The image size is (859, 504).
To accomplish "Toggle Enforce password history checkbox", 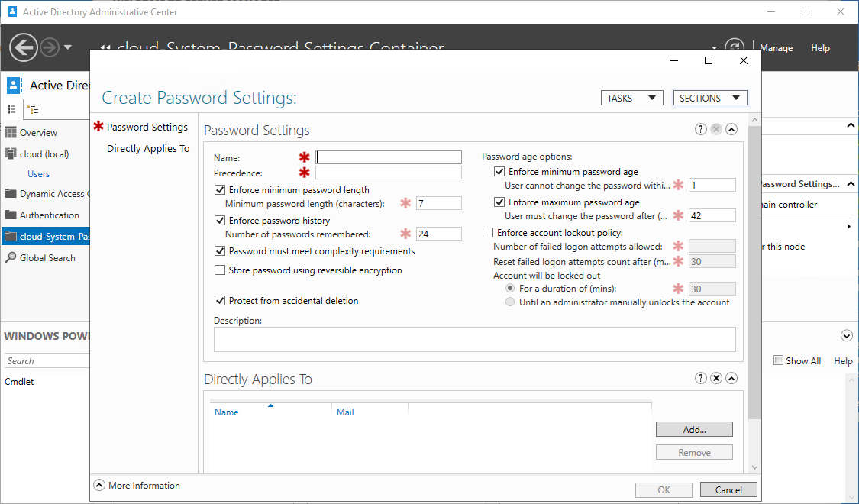I will pos(220,221).
